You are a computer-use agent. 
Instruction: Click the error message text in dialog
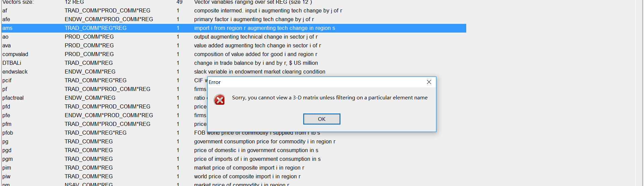tap(329, 98)
